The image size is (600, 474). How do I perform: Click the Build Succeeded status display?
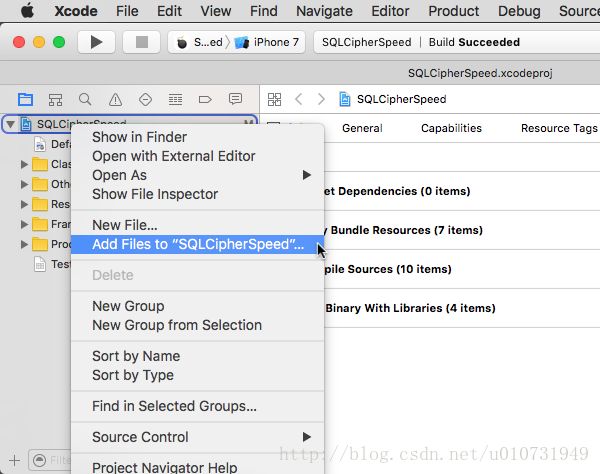click(x=474, y=42)
